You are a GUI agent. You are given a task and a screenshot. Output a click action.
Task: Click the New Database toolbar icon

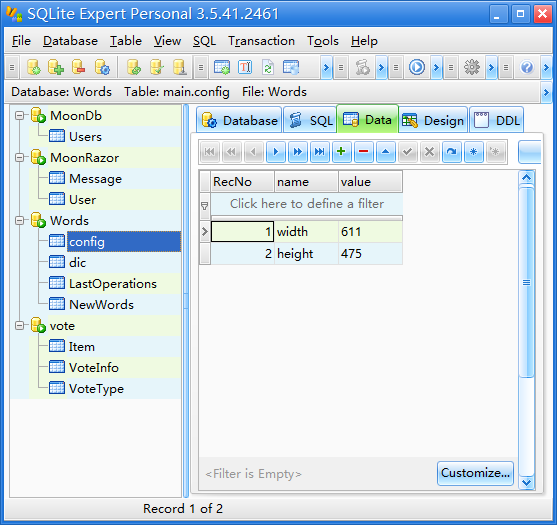(34, 67)
